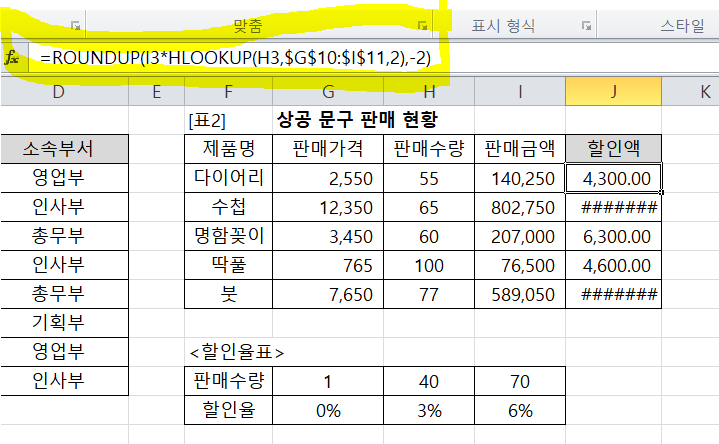
Task: Select column J header
Action: click(x=612, y=92)
